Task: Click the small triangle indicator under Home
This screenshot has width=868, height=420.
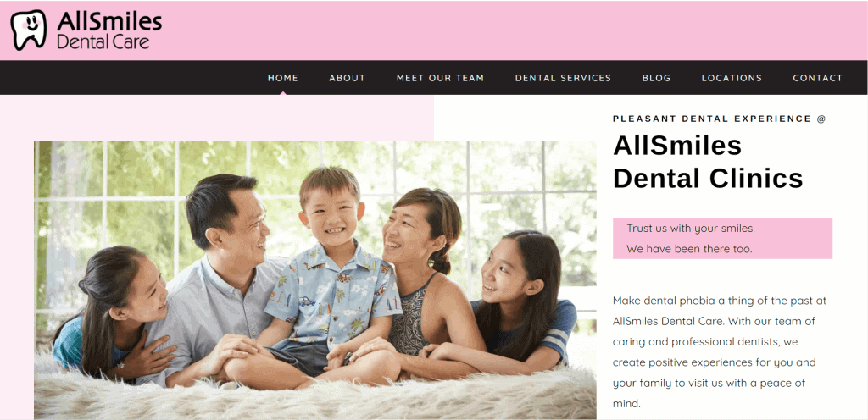Action: click(x=283, y=93)
